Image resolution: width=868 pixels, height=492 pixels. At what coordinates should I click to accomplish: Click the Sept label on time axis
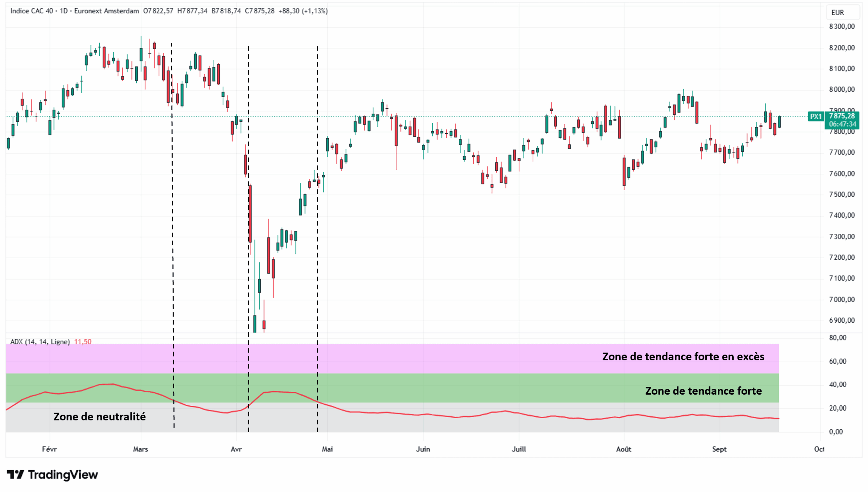[719, 449]
